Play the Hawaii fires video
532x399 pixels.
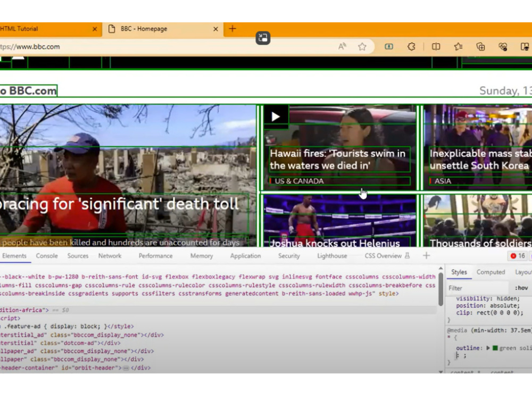coord(276,117)
